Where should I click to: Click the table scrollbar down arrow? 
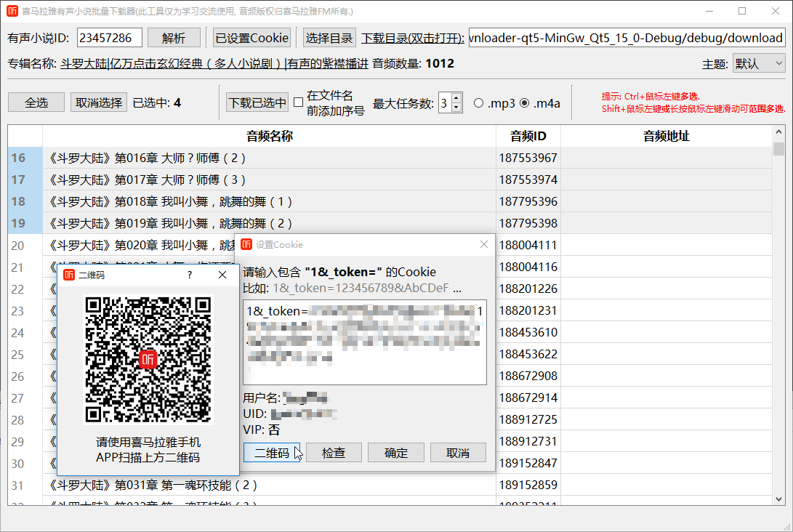(x=778, y=499)
